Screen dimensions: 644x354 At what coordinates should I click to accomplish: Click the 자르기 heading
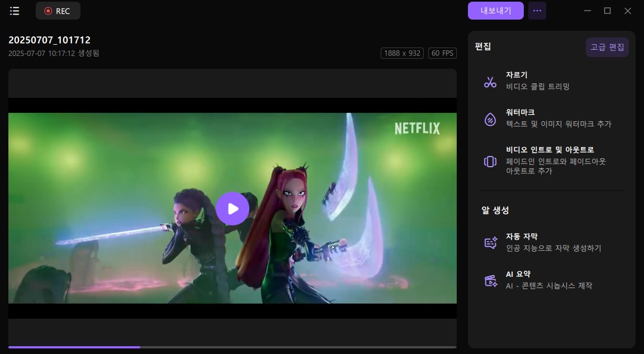517,75
